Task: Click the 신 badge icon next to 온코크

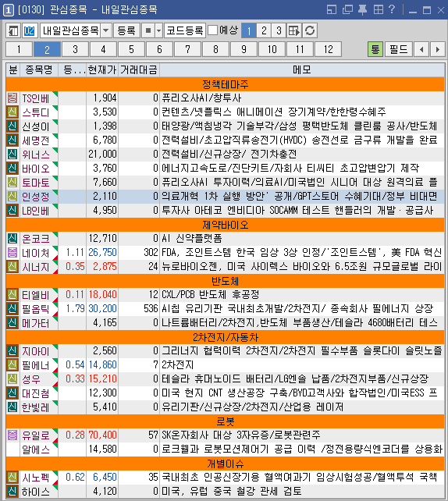Action: 12,238
